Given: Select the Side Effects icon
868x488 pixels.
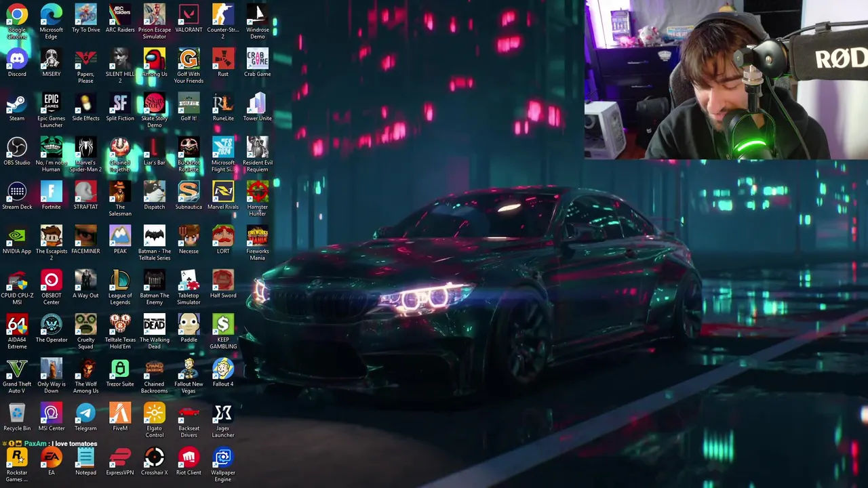Looking at the screenshot, I should 85,103.
